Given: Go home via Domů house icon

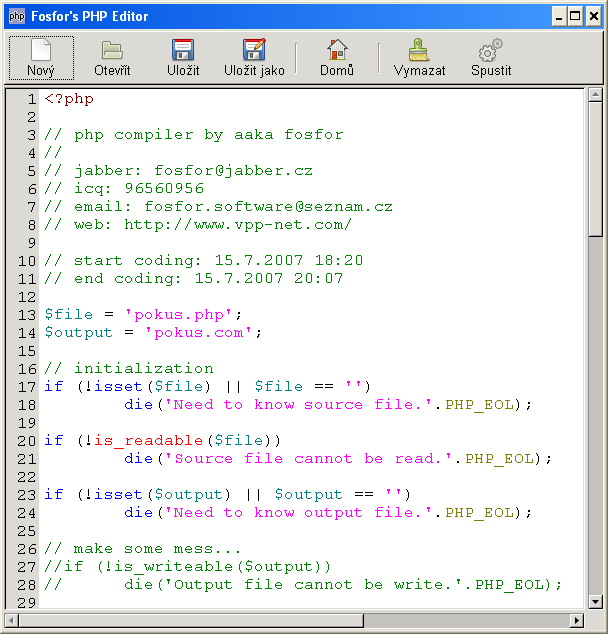Looking at the screenshot, I should click(x=337, y=58).
